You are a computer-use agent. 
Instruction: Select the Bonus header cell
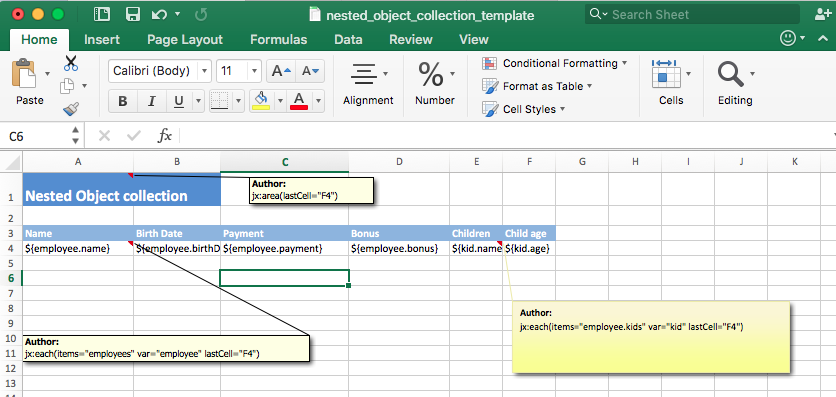399,233
